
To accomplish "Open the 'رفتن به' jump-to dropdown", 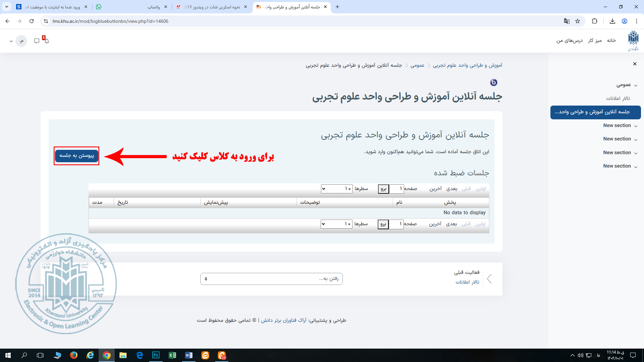I will pos(271,279).
